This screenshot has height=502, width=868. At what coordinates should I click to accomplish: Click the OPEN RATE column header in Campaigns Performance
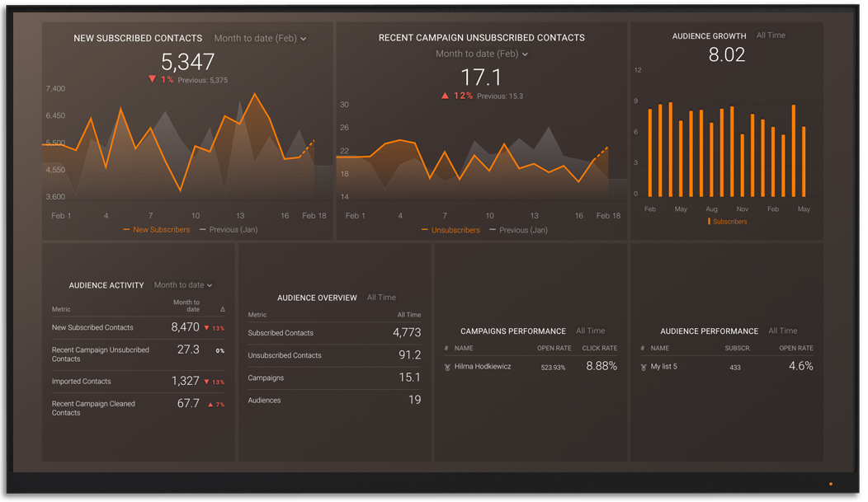click(x=554, y=349)
